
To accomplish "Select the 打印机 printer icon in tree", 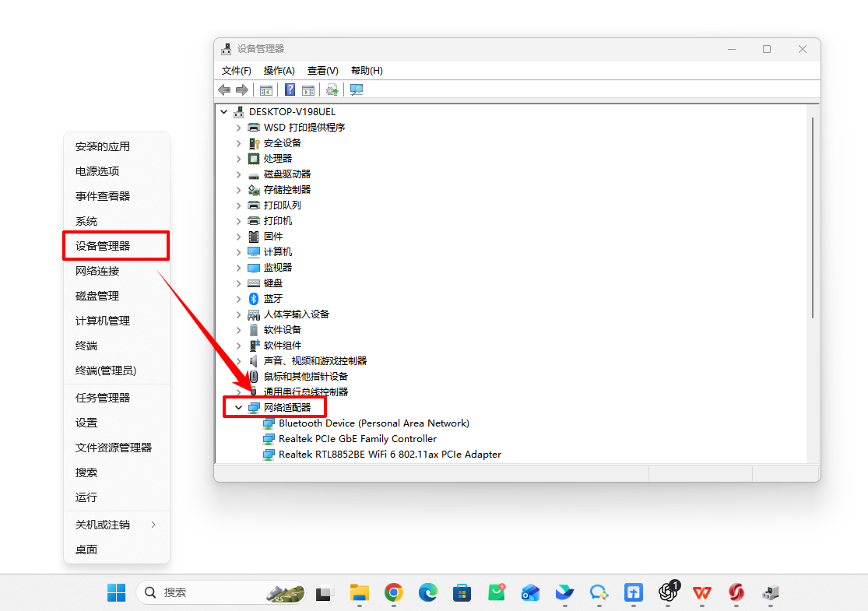I will (254, 221).
